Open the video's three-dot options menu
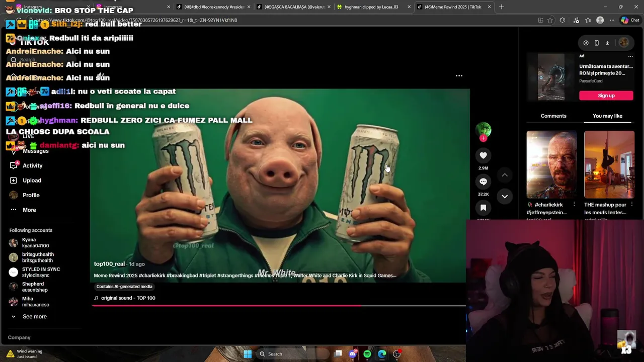The height and width of the screenshot is (362, 644). 459,76
